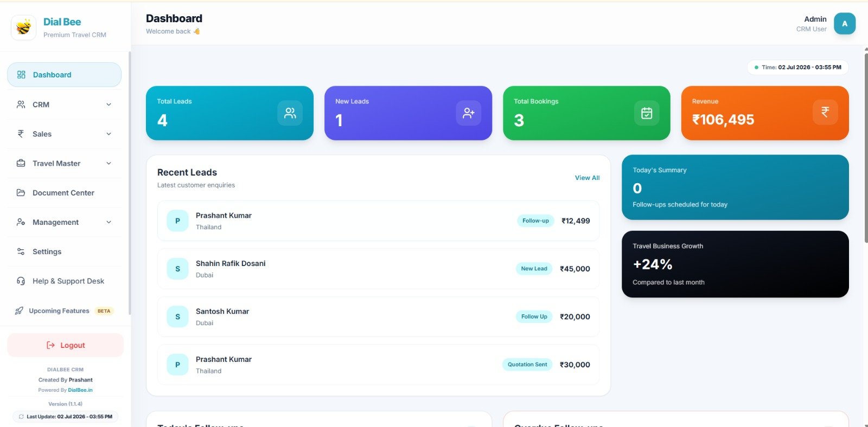Click the Logout button
Screen dimensions: 868x427
click(x=65, y=345)
